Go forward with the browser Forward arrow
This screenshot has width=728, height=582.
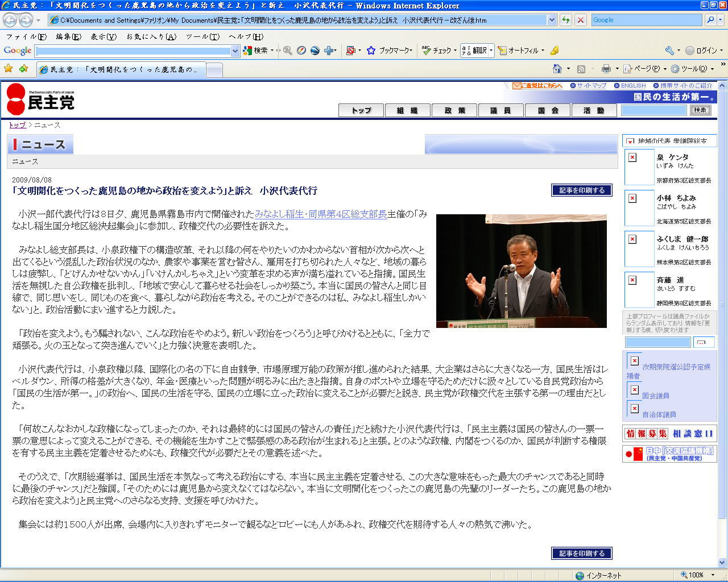26,20
